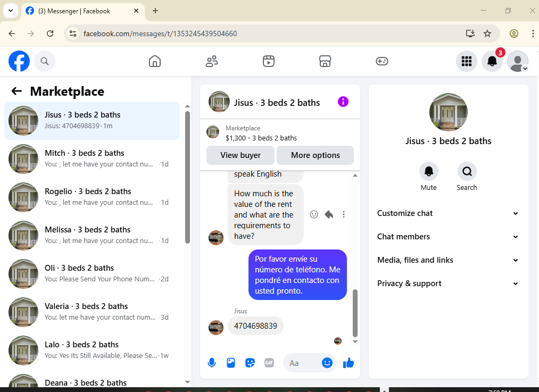This screenshot has width=539, height=392.
Task: Expand Chat members section
Action: click(448, 237)
